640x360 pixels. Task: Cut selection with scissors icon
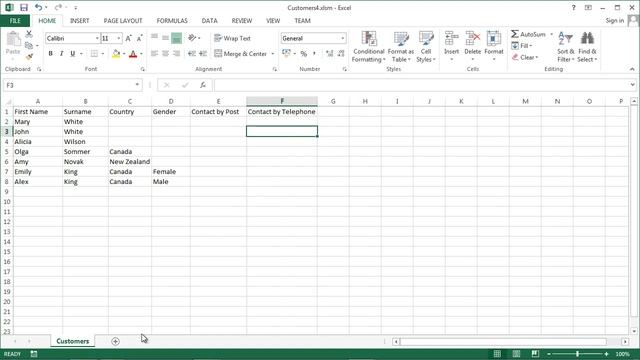29,34
